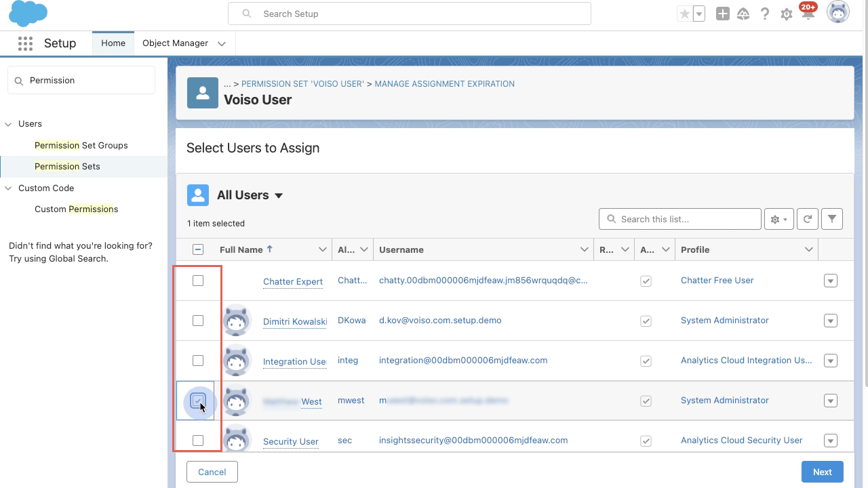Open list view controls gear button
This screenshot has height=488, width=868.
click(779, 219)
